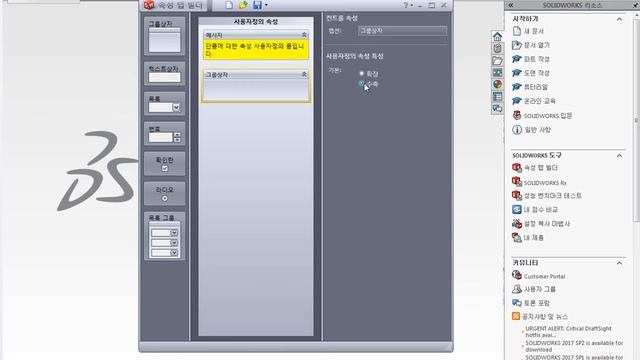
Task: Select the Radio (라디오) control in the palette
Action: 164,193
